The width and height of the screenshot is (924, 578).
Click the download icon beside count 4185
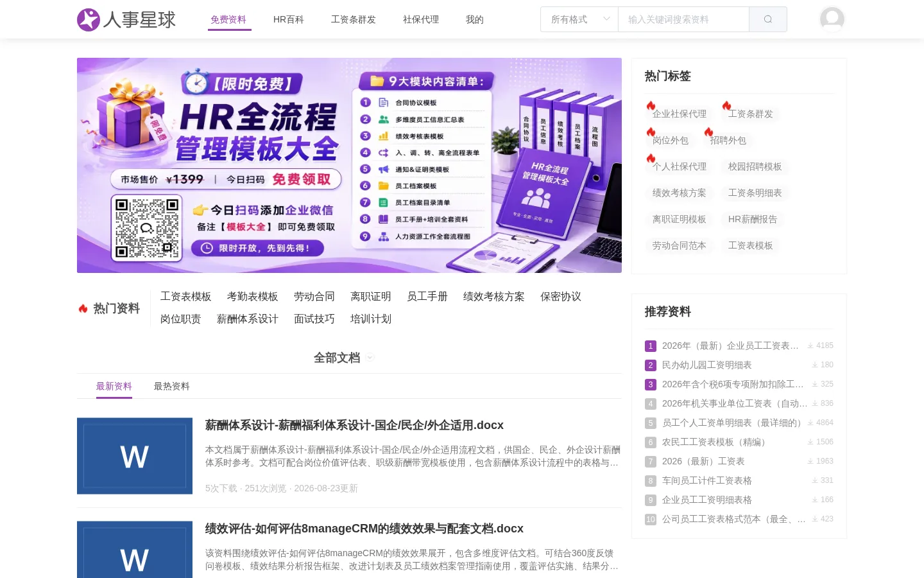810,346
